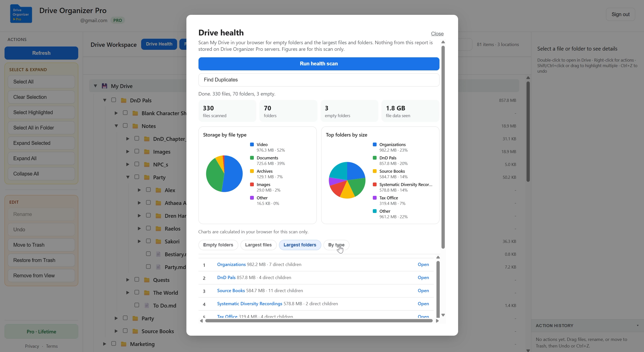
Task: Click the storage by file type pie chart
Action: click(x=224, y=174)
